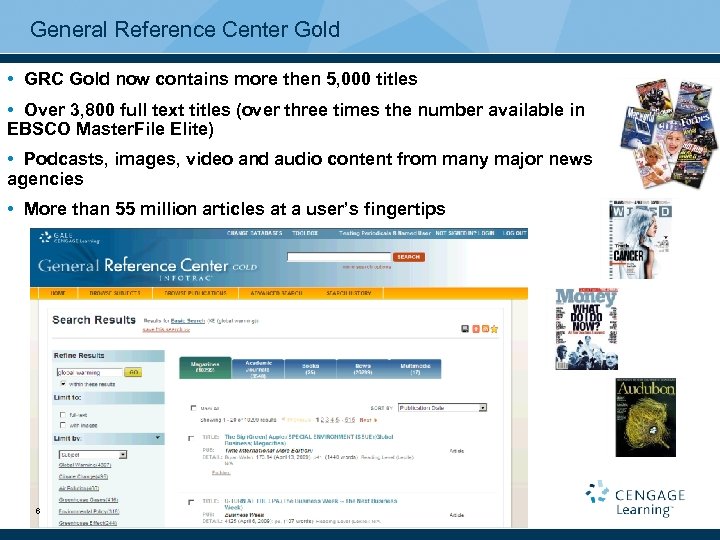Check the 'with images' limit checkbox
The height and width of the screenshot is (540, 720).
click(63, 425)
